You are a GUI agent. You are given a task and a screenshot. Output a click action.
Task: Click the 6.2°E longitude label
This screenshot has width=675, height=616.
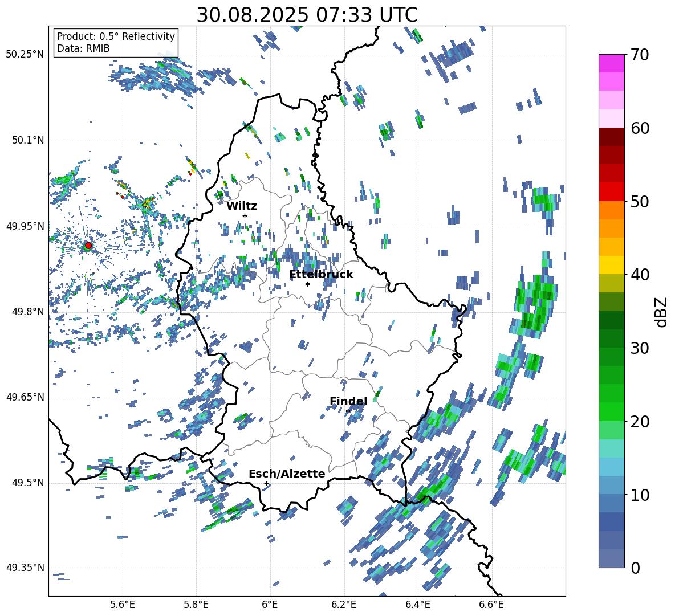344,605
